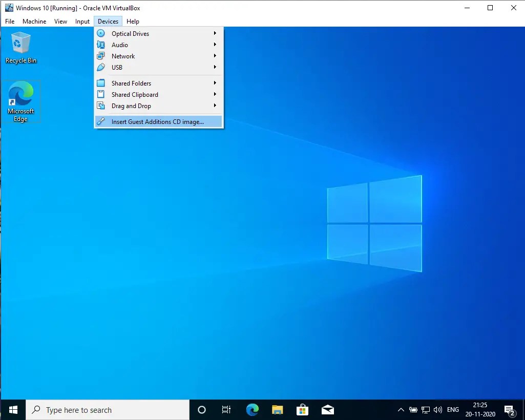Open the Machine menu
This screenshot has height=420, width=525.
point(34,21)
